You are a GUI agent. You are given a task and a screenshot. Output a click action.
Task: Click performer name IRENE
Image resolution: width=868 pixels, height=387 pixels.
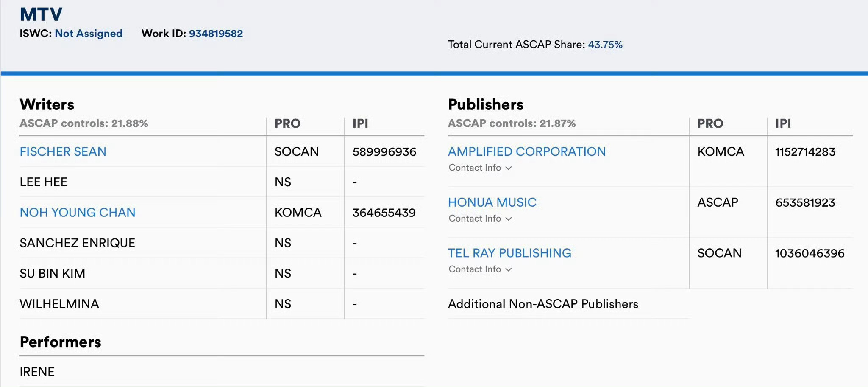click(x=37, y=372)
